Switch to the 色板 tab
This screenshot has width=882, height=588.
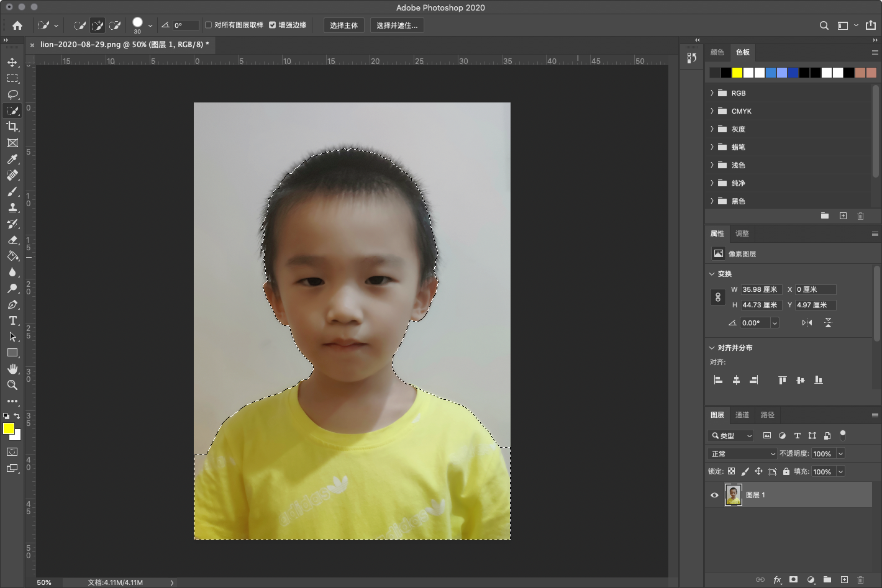coord(743,52)
